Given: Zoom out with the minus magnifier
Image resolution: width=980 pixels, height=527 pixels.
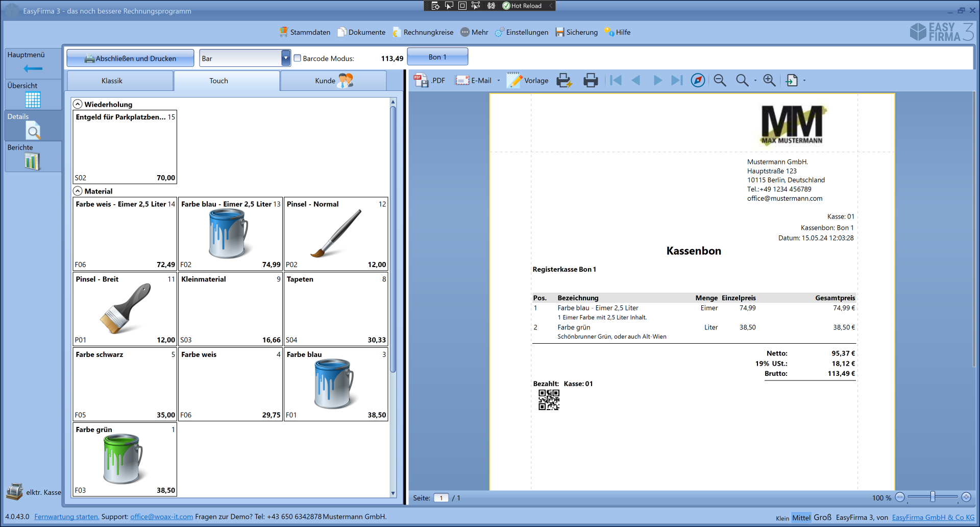Looking at the screenshot, I should point(720,80).
